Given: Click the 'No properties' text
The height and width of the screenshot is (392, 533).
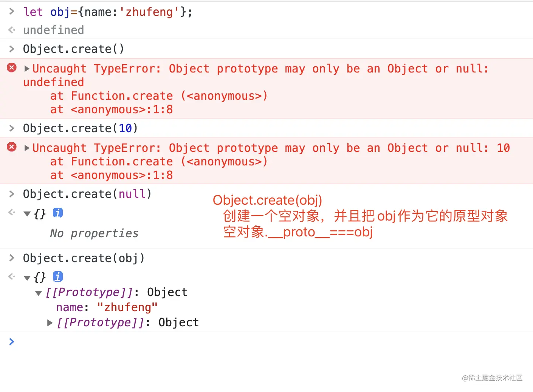Looking at the screenshot, I should [x=94, y=233].
